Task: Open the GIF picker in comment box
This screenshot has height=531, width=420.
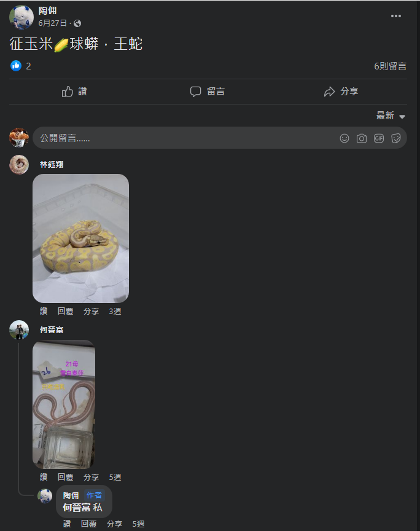Action: [379, 138]
